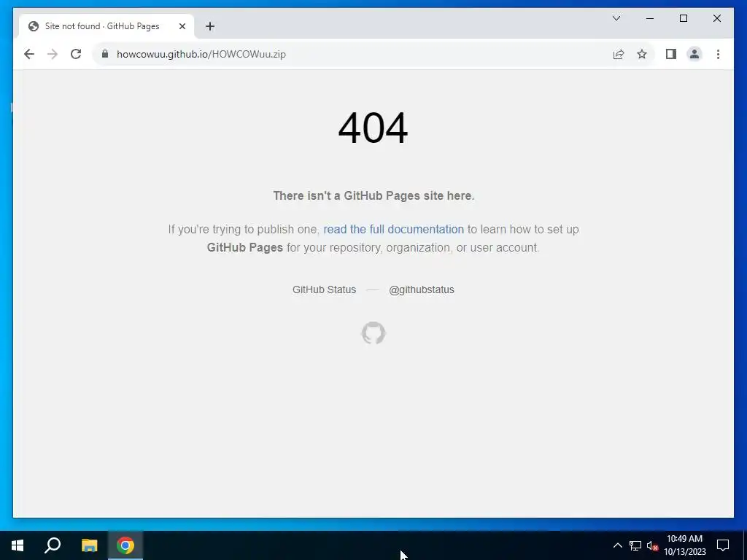This screenshot has height=560, width=747.
Task: Open a new tab with the plus button
Action: tap(210, 26)
